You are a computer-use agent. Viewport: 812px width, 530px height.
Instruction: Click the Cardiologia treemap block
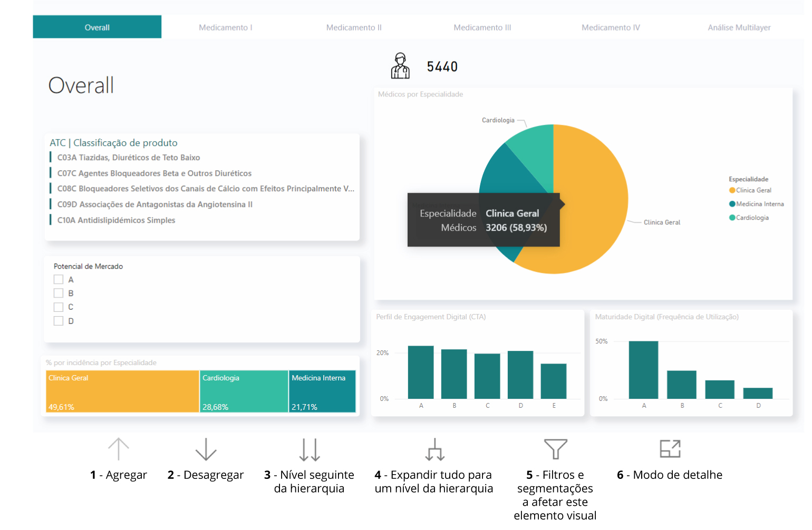pyautogui.click(x=244, y=391)
